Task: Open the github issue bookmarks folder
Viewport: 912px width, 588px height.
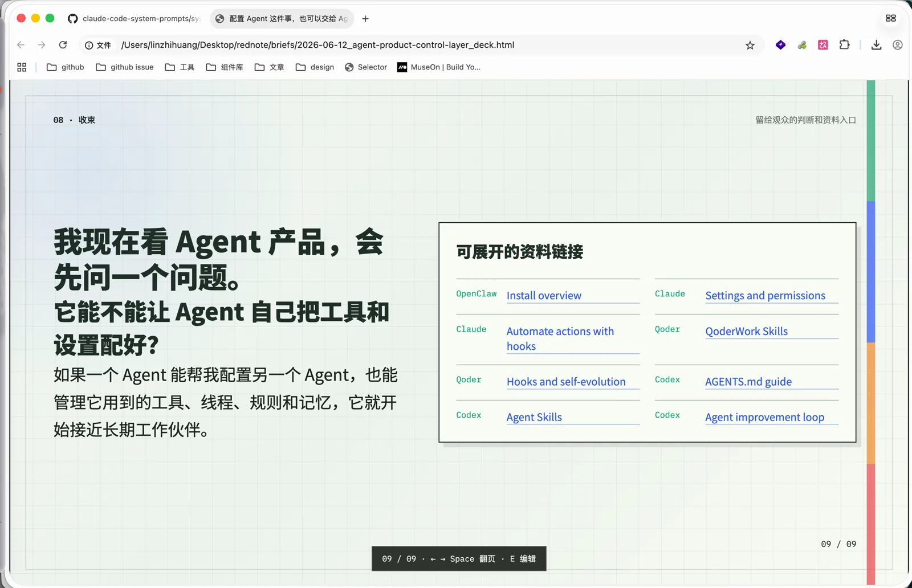Action: coord(125,67)
